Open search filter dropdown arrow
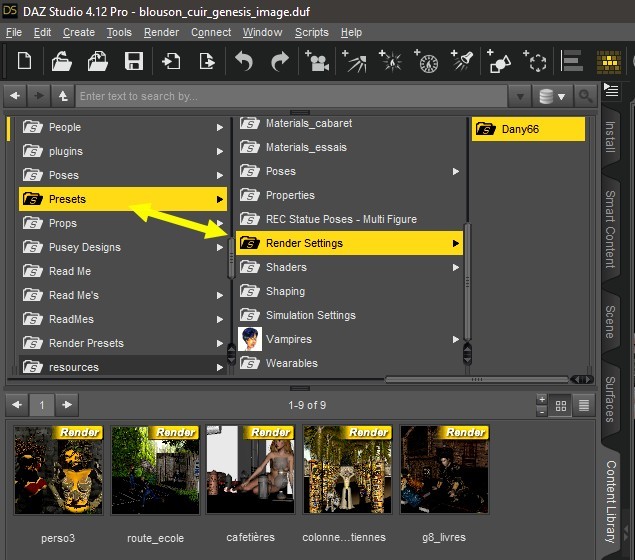The height and width of the screenshot is (560, 635). [x=520, y=96]
